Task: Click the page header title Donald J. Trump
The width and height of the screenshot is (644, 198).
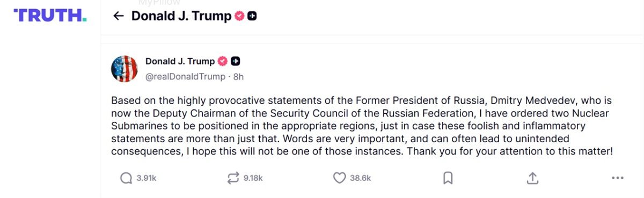Action: (181, 16)
